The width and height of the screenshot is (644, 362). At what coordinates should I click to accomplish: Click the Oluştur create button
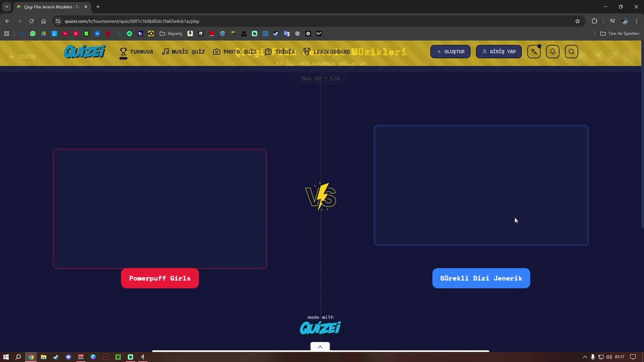pos(450,51)
